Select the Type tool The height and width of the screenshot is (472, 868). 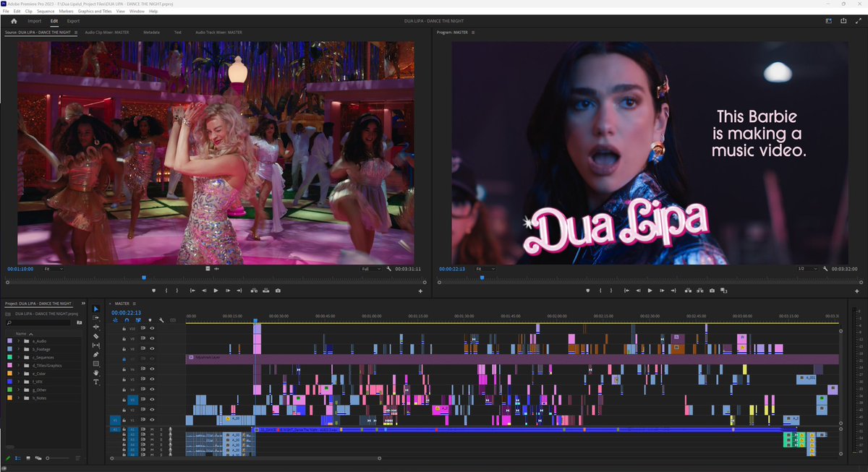pyautogui.click(x=96, y=382)
